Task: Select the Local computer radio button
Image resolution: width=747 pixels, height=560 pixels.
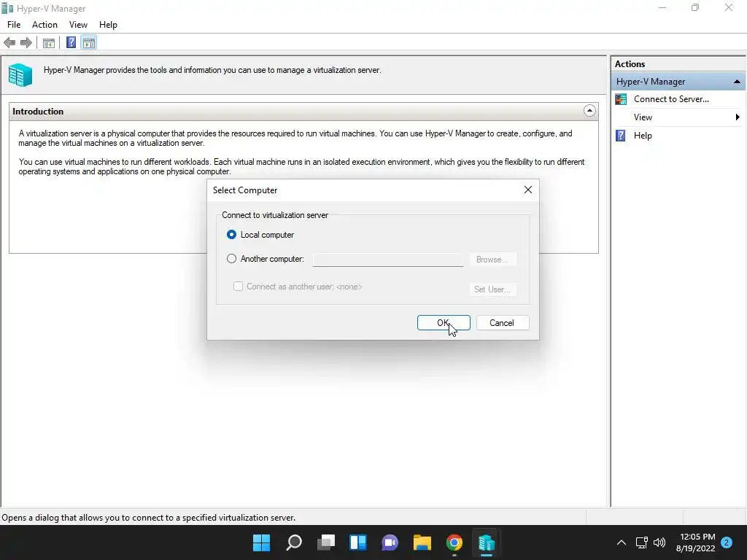Action: pos(231,234)
